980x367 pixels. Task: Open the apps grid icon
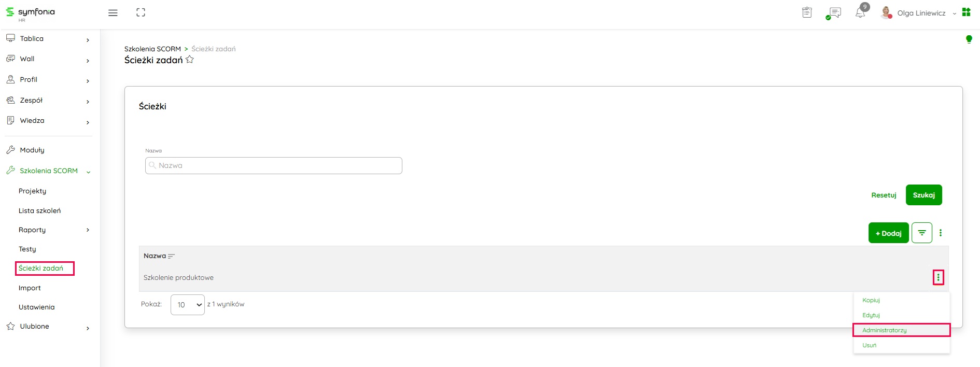[x=966, y=12]
